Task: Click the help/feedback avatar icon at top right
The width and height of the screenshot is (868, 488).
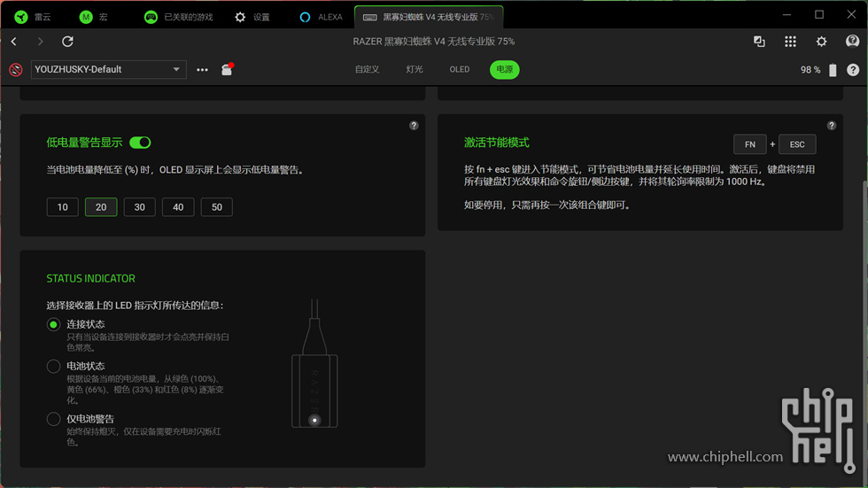Action: pyautogui.click(x=852, y=41)
